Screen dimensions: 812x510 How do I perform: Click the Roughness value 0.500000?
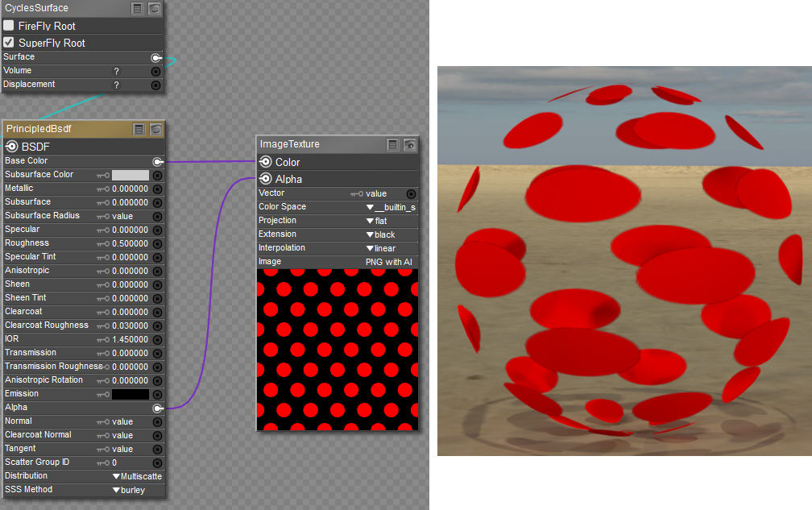coord(130,243)
